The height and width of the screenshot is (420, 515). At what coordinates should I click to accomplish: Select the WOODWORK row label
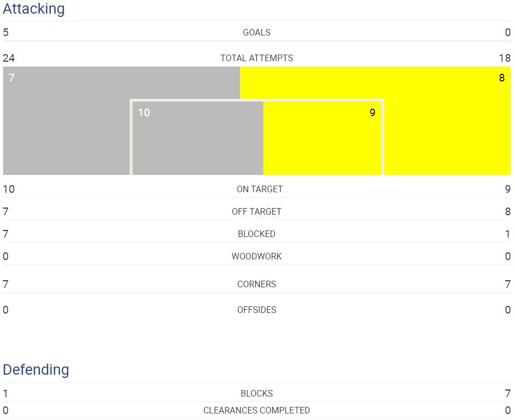257,256
